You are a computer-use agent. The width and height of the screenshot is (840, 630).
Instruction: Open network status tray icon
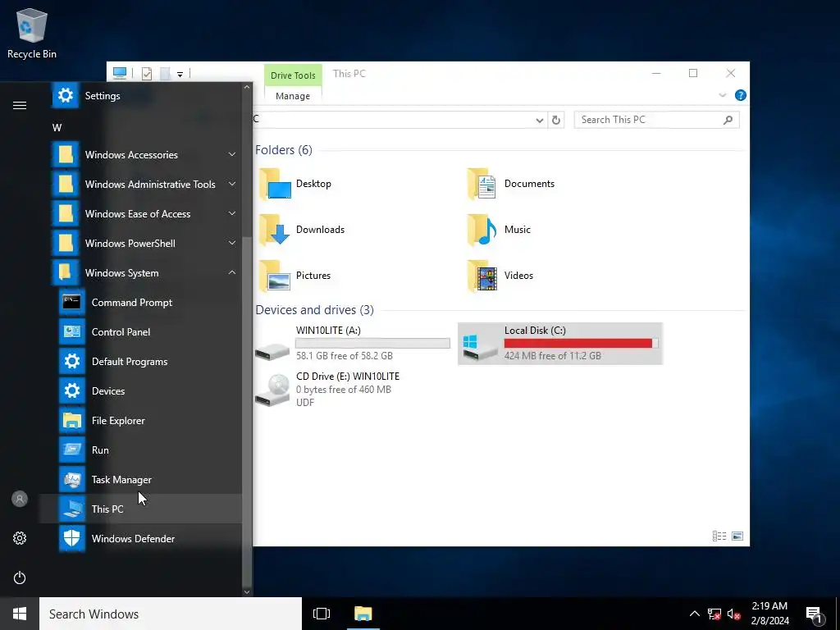(x=714, y=614)
